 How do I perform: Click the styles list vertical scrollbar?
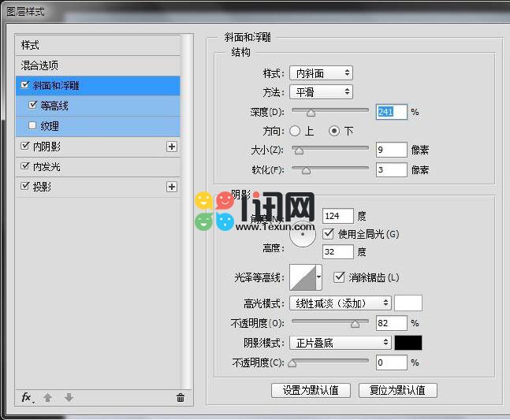pyautogui.click(x=187, y=211)
